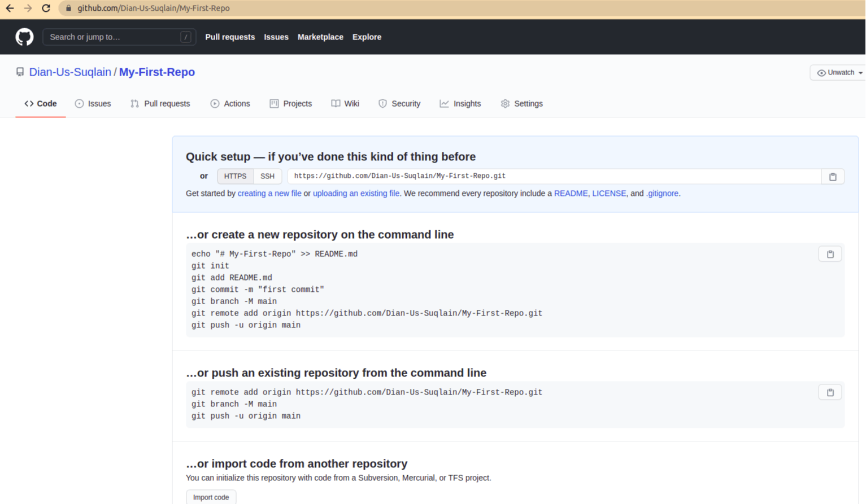Open the Insights tab

460,104
